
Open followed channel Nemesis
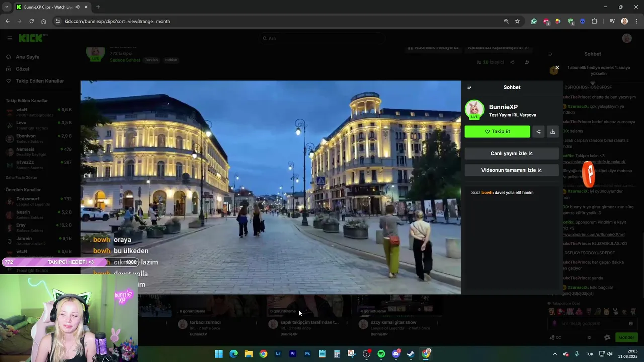39,152
